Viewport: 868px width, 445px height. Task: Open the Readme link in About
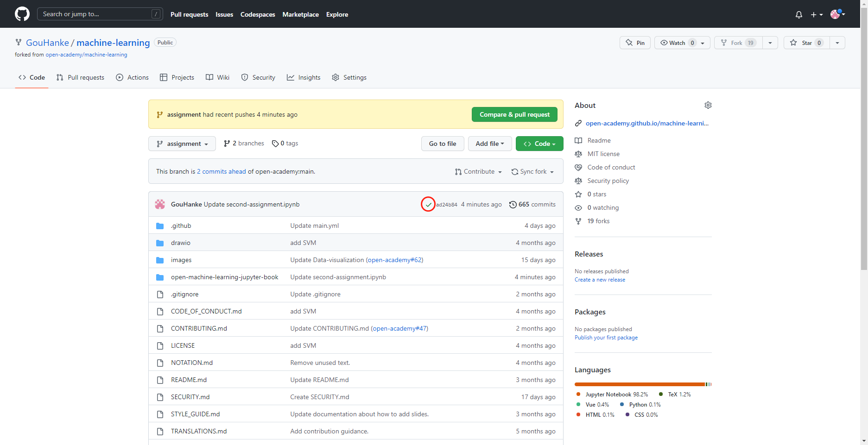(599, 140)
